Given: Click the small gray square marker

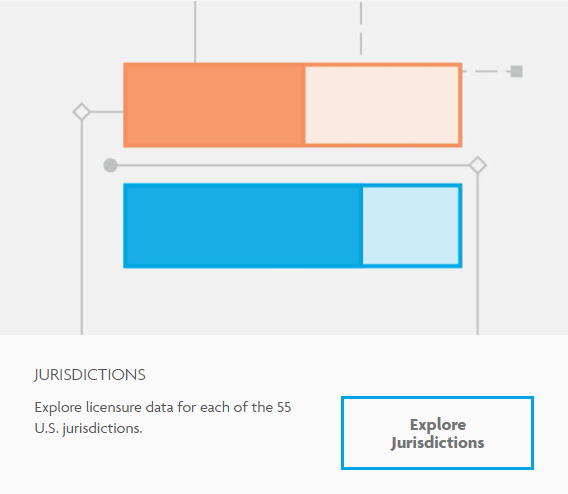Looking at the screenshot, I should point(517,71).
